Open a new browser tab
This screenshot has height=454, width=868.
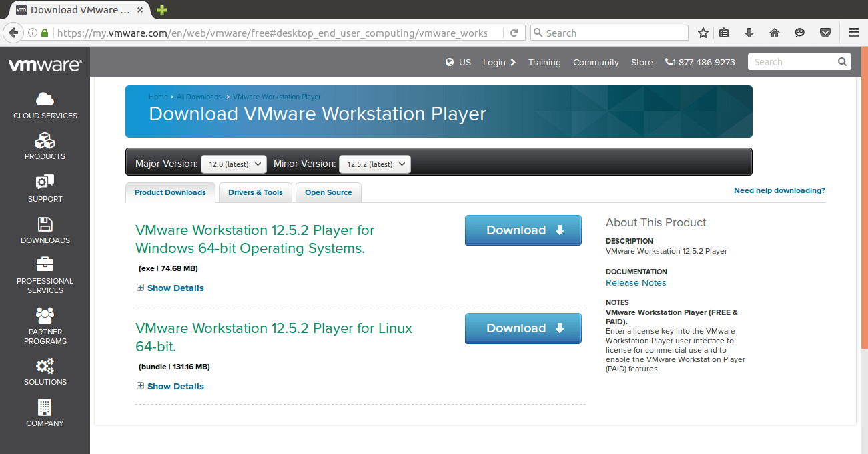pyautogui.click(x=162, y=10)
